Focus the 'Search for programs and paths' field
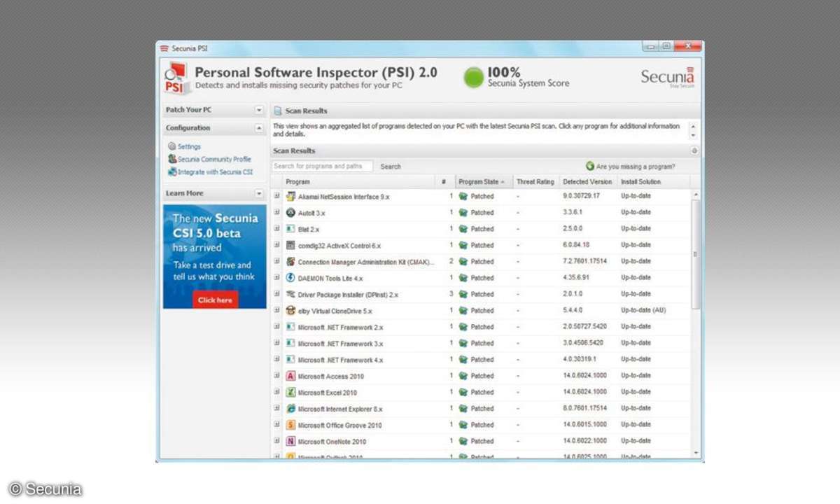The width and height of the screenshot is (840, 504). [322, 167]
